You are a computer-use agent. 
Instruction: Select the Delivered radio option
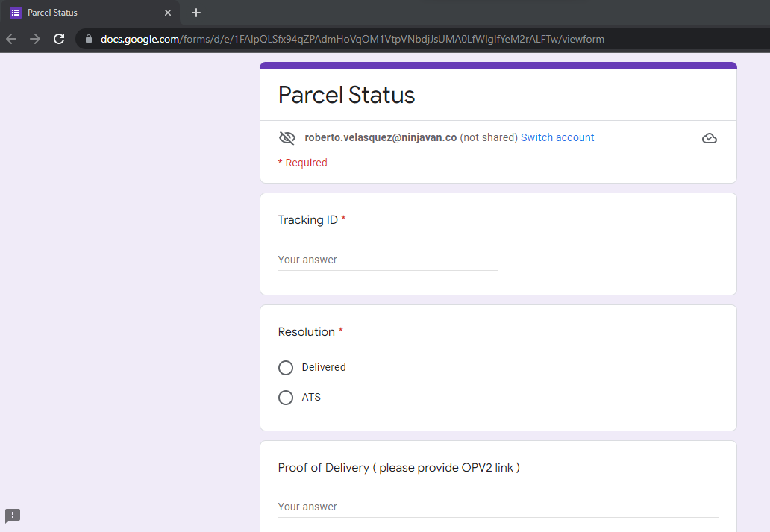coord(286,368)
